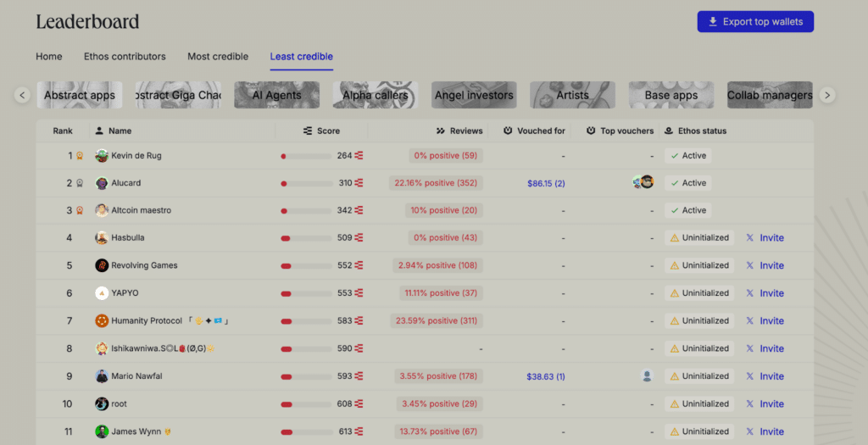The width and height of the screenshot is (868, 445).
Task: Click the Ethos status column header
Action: pyautogui.click(x=695, y=131)
